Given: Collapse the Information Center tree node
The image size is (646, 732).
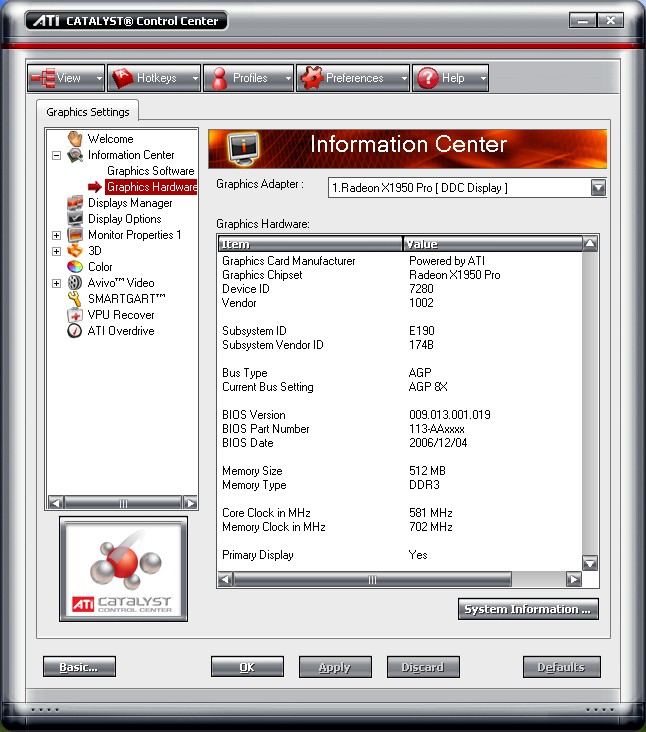Looking at the screenshot, I should 56,155.
